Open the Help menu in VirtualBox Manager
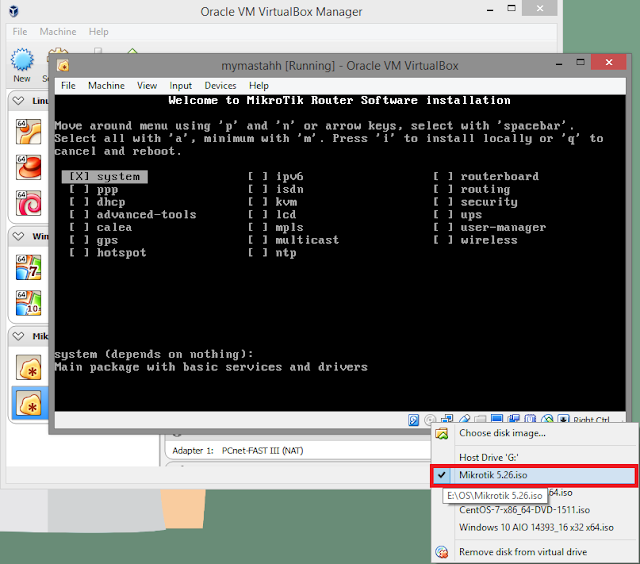 coord(98,32)
